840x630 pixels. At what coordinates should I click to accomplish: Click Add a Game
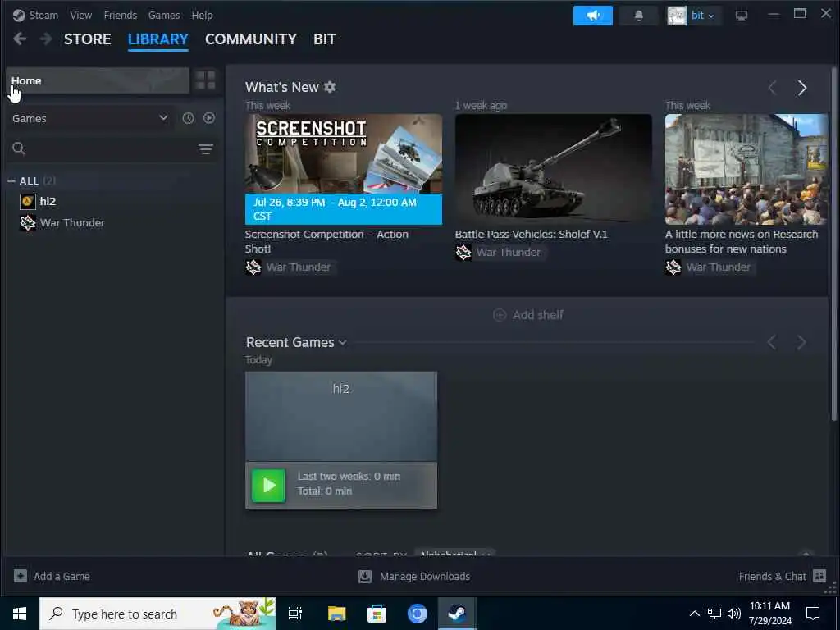coord(52,577)
